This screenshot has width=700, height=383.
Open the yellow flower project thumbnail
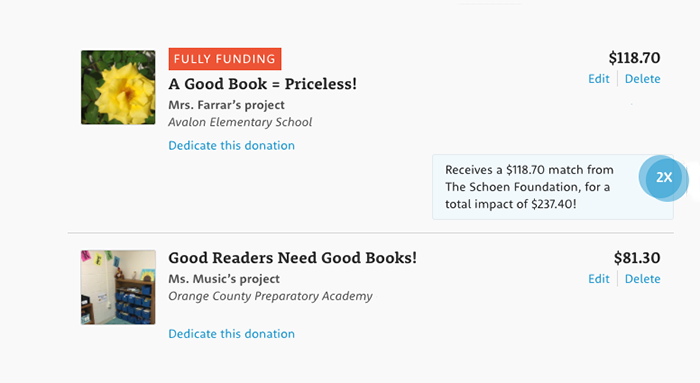coord(118,87)
